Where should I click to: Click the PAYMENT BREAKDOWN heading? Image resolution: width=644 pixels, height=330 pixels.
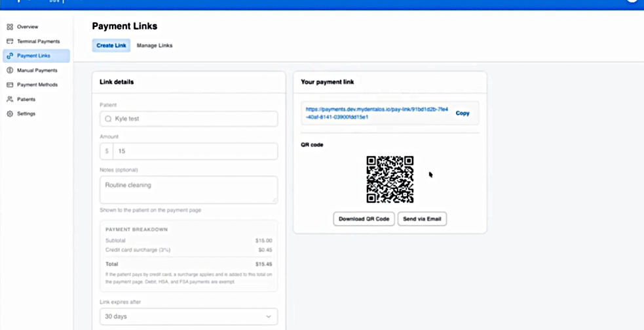(x=136, y=230)
